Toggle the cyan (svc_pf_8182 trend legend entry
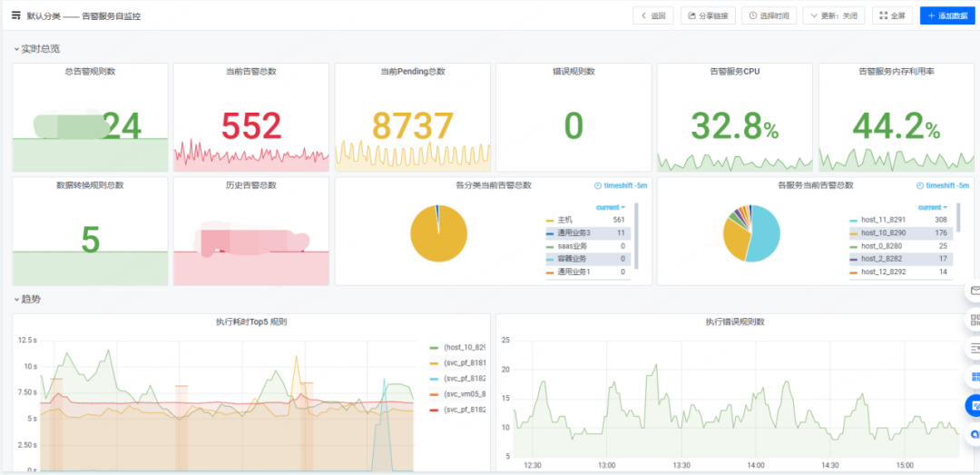Image resolution: width=980 pixels, height=475 pixels. click(465, 378)
